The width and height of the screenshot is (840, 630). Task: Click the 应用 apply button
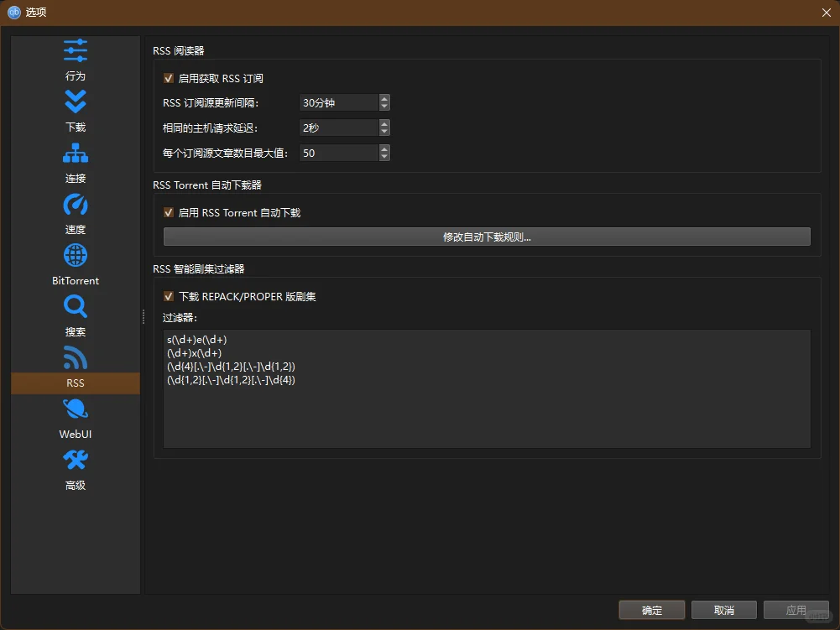tap(796, 610)
